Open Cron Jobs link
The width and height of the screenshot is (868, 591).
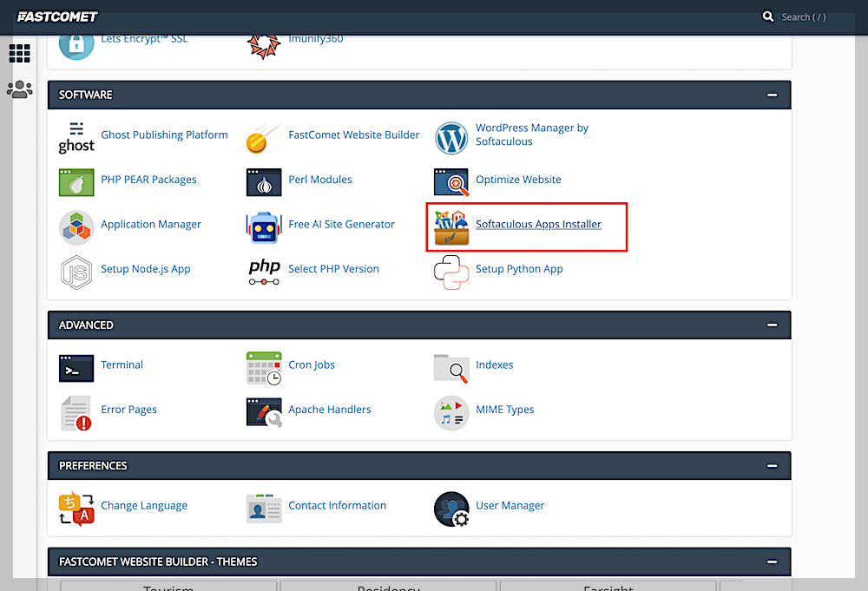pyautogui.click(x=311, y=365)
